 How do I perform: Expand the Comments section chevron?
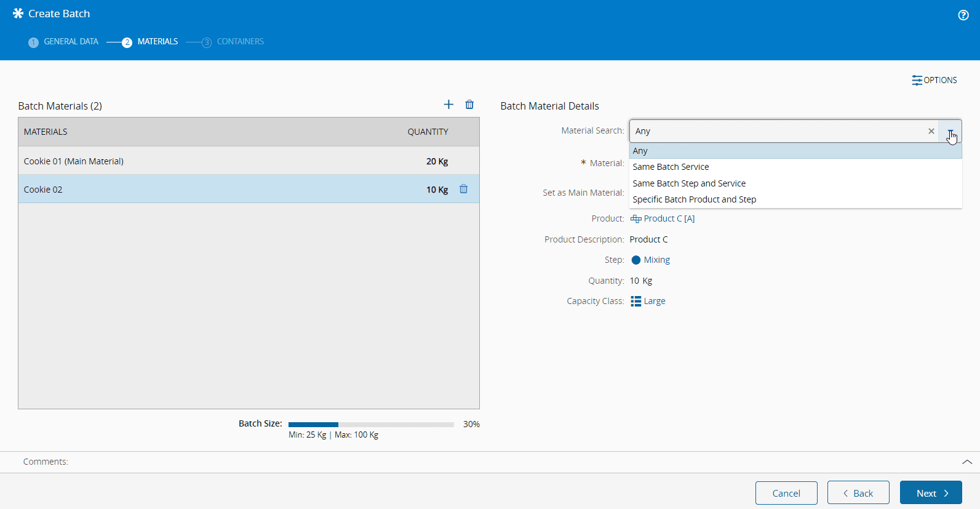coord(966,462)
